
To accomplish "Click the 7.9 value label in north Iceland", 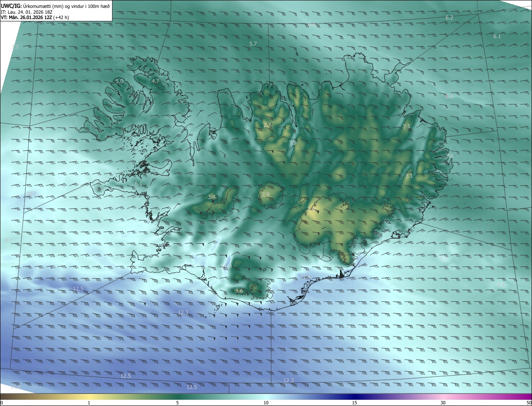I will tap(293, 143).
